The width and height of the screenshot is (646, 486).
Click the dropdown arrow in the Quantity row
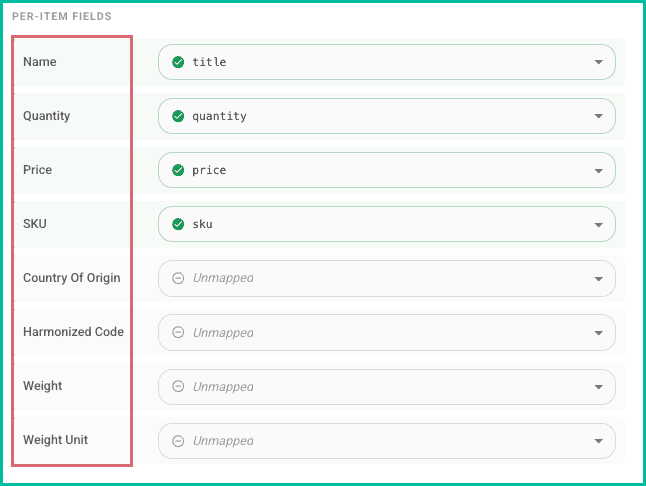(599, 116)
